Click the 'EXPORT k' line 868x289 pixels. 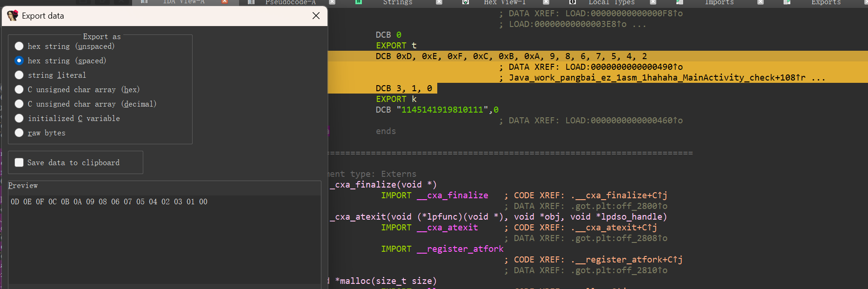396,99
